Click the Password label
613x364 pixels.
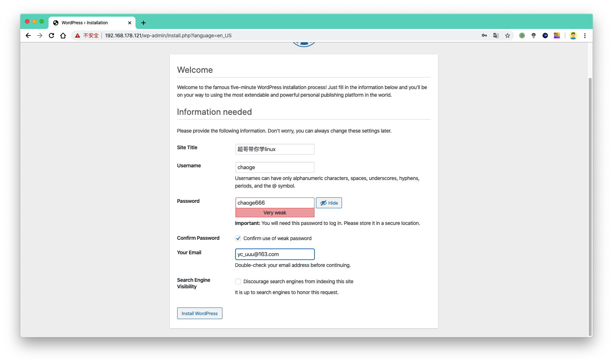tap(188, 201)
